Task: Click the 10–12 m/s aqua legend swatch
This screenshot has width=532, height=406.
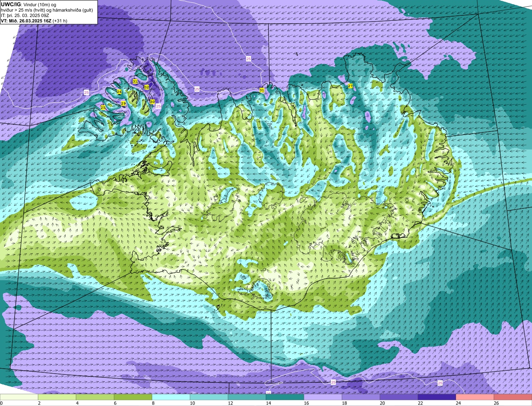Action: [x=209, y=397]
